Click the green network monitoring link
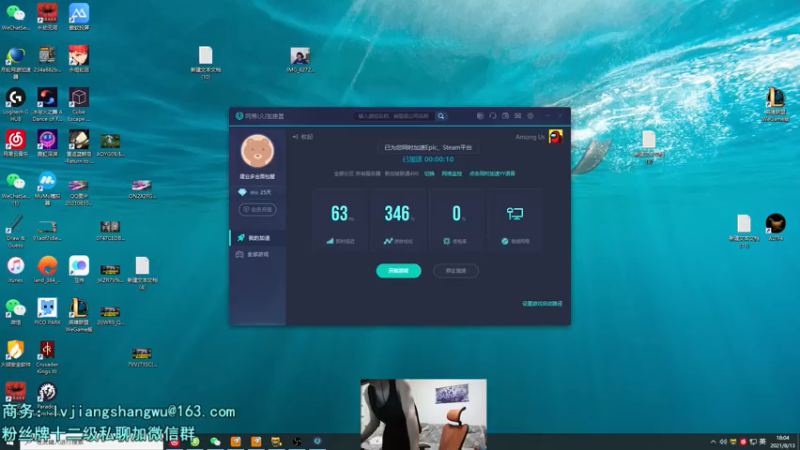Image resolution: width=800 pixels, height=450 pixels. [452, 173]
